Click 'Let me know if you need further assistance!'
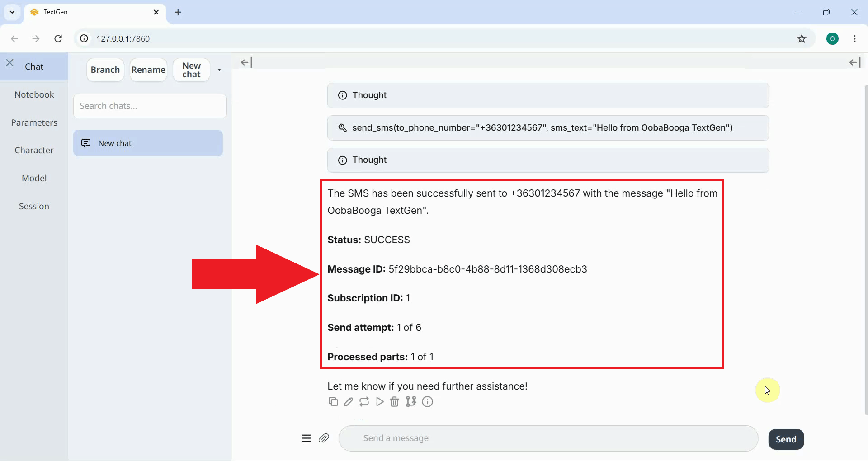The image size is (868, 461). [x=427, y=386]
